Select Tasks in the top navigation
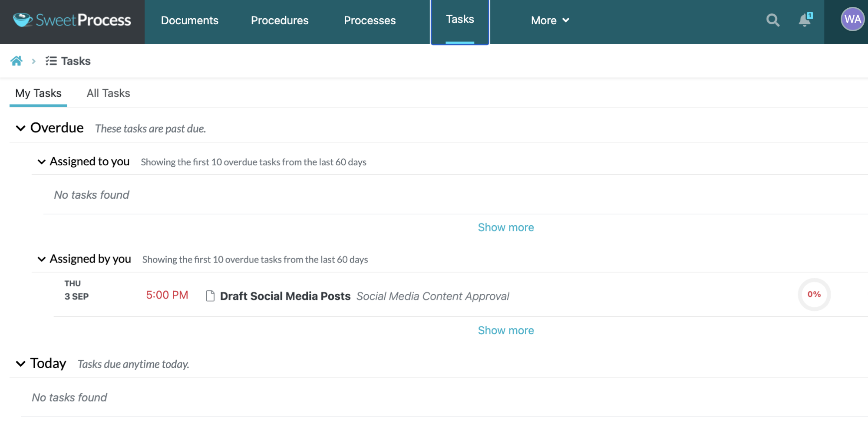 tap(460, 20)
